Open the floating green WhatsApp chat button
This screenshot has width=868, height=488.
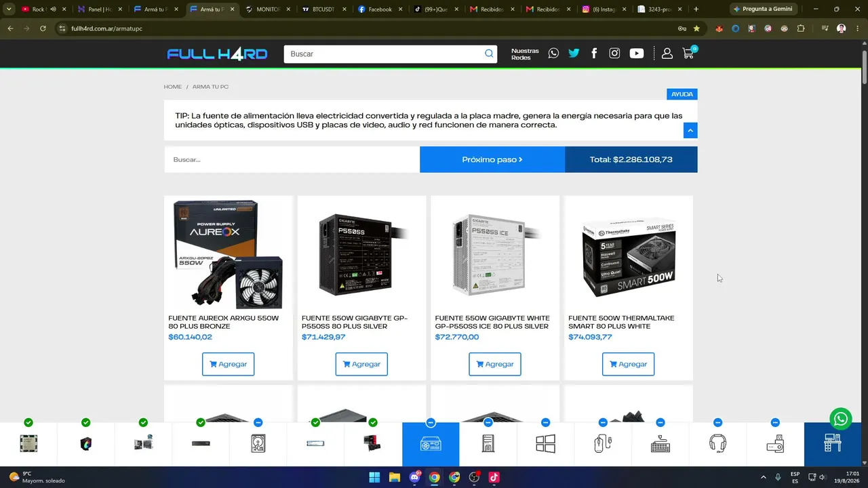(841, 419)
